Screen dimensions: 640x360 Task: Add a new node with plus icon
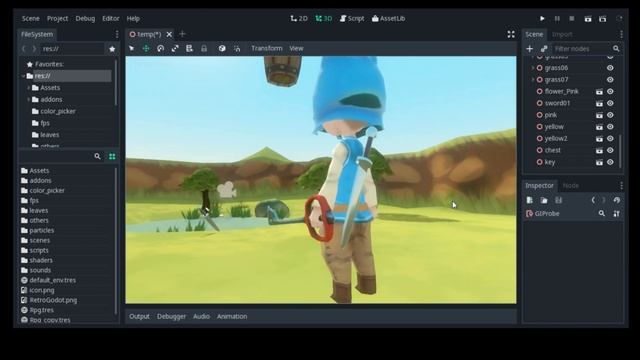(529, 49)
